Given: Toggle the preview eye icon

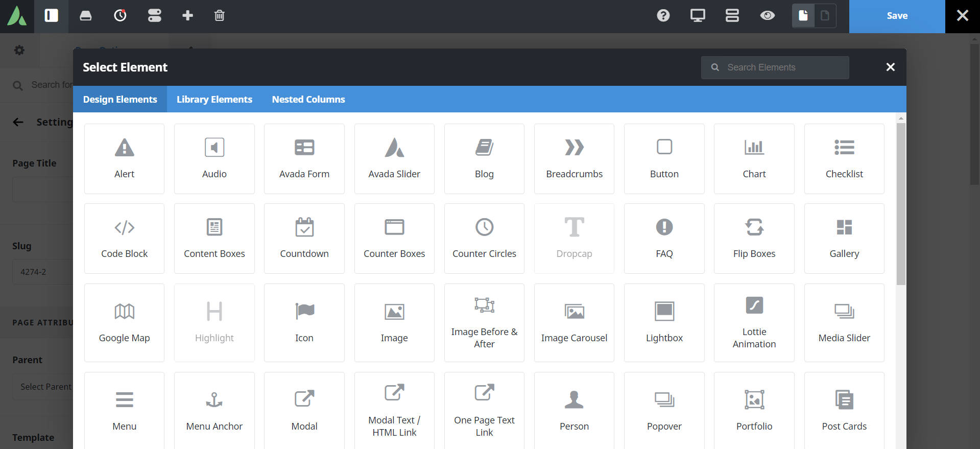Looking at the screenshot, I should pyautogui.click(x=767, y=16).
